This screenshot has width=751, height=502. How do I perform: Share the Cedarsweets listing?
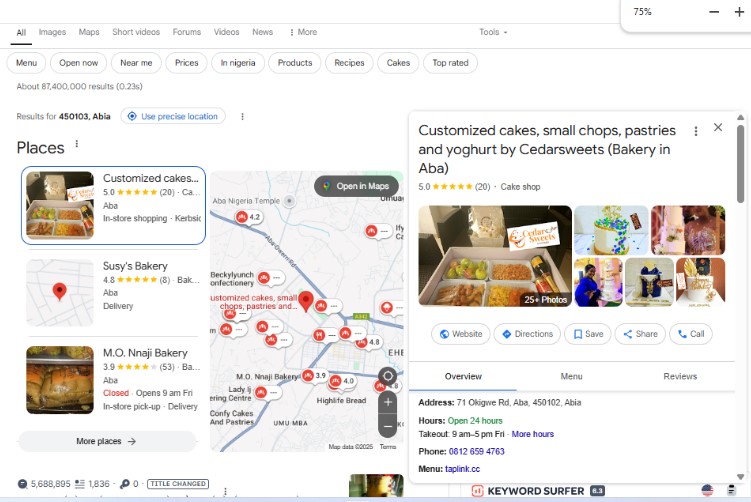click(x=640, y=334)
